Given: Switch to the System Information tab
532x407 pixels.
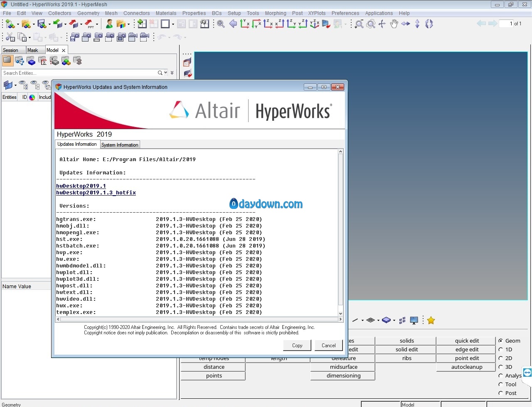Looking at the screenshot, I should pos(120,145).
